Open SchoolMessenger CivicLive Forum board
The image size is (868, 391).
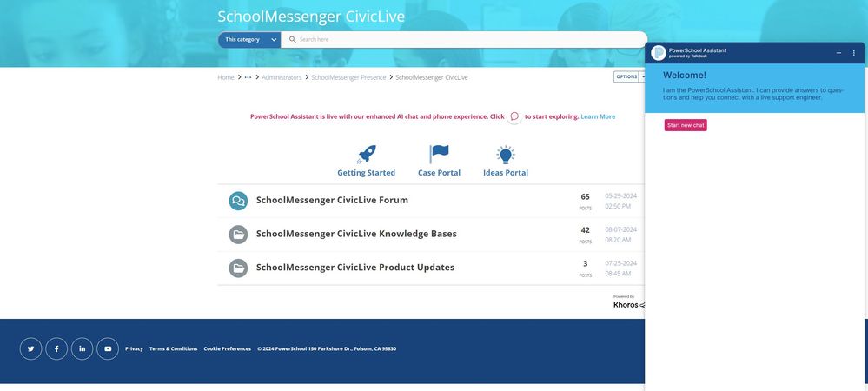tap(332, 200)
